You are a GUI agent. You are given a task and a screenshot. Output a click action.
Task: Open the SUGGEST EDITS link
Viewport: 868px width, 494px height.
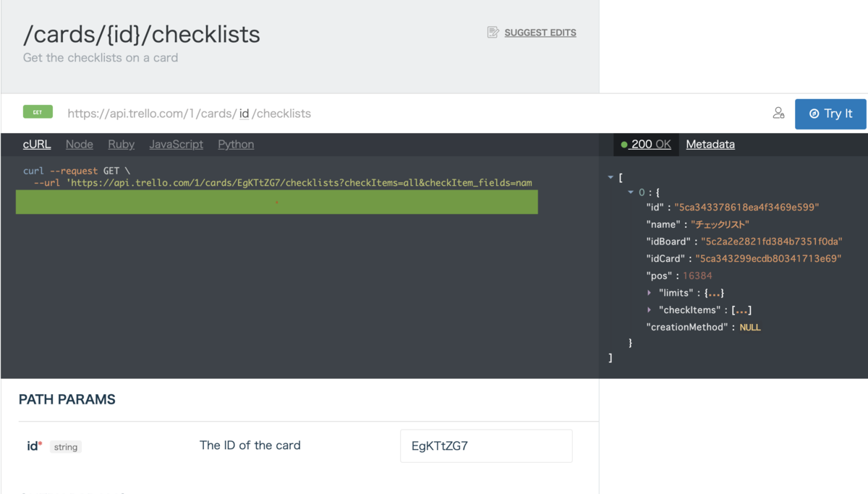click(540, 33)
